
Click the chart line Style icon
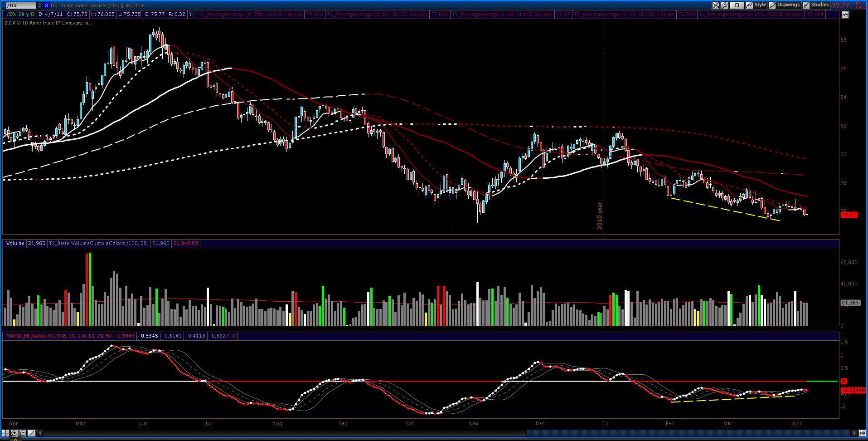pyautogui.click(x=749, y=5)
